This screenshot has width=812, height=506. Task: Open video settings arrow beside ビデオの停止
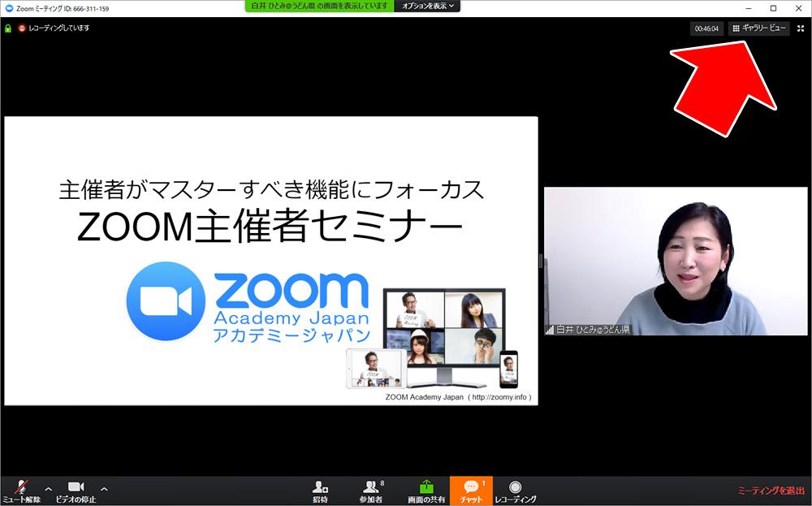click(104, 489)
